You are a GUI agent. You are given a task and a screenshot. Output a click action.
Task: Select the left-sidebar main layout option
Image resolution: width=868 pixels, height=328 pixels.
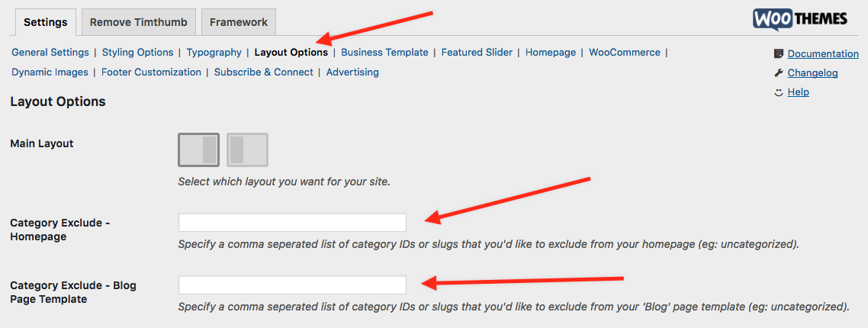[x=247, y=150]
